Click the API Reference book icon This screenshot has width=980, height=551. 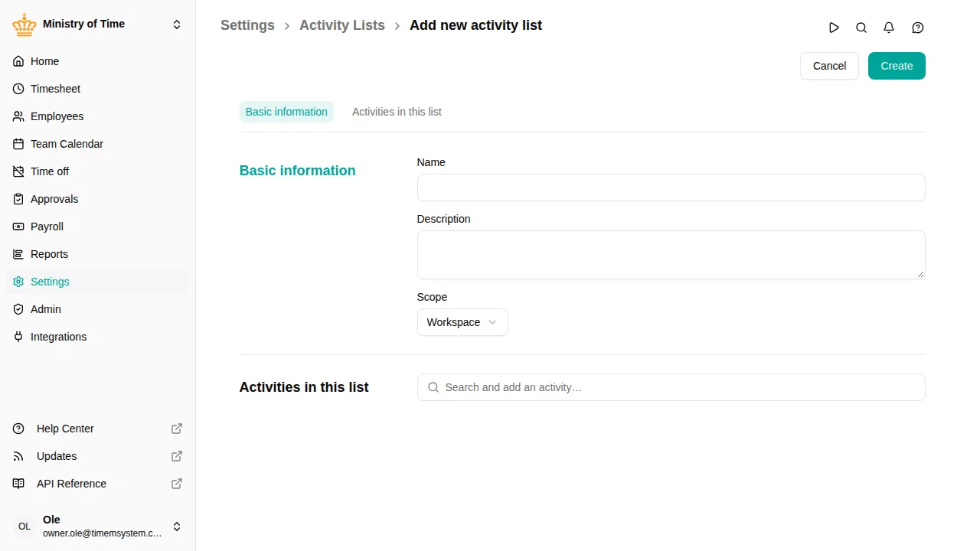tap(18, 484)
